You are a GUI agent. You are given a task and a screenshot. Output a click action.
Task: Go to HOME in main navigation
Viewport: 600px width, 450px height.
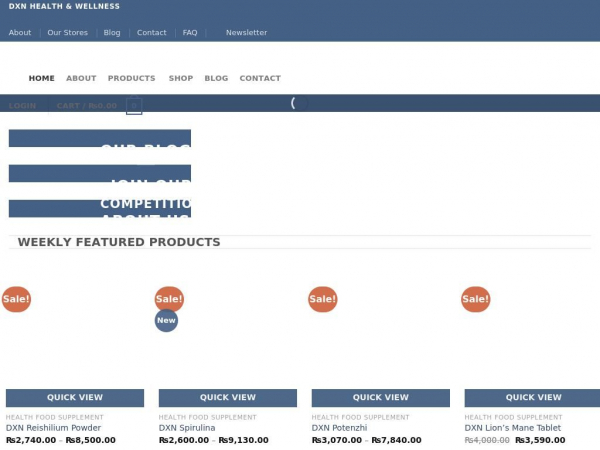pos(42,78)
